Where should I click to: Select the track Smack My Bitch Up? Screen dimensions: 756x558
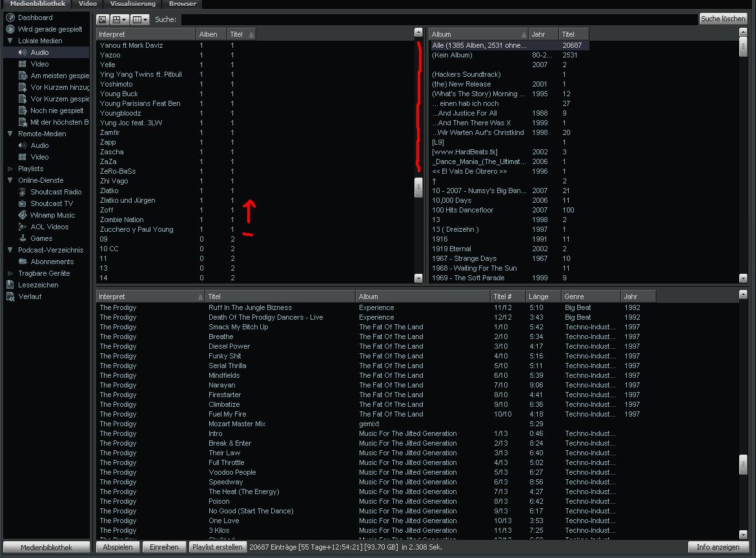pos(238,327)
